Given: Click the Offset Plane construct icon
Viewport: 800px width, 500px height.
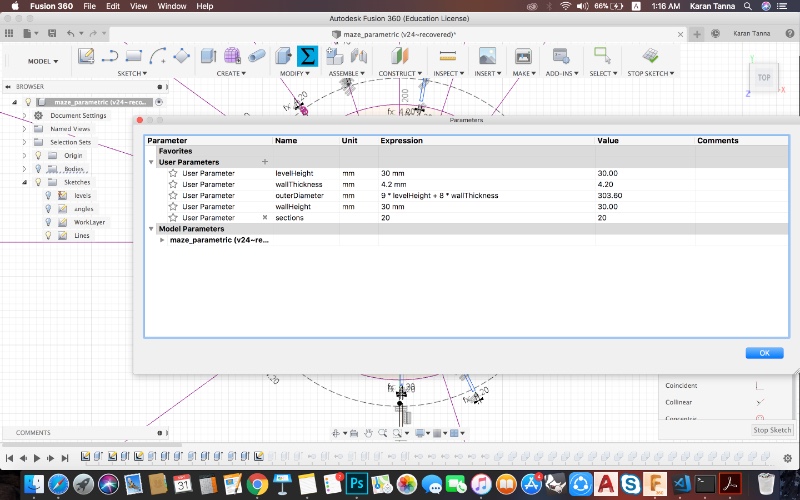Looking at the screenshot, I should pos(400,56).
